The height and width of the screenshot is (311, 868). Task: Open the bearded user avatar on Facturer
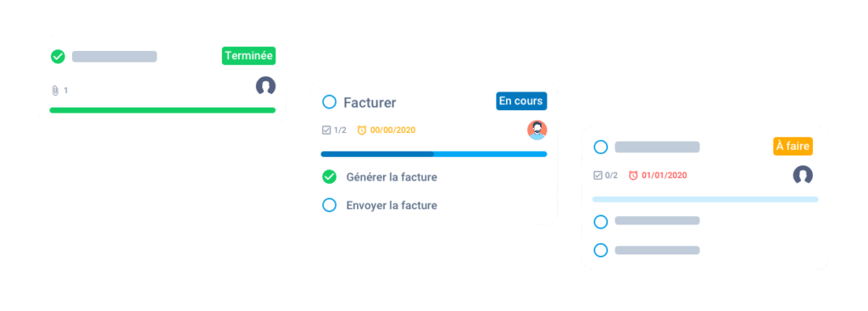tap(537, 130)
